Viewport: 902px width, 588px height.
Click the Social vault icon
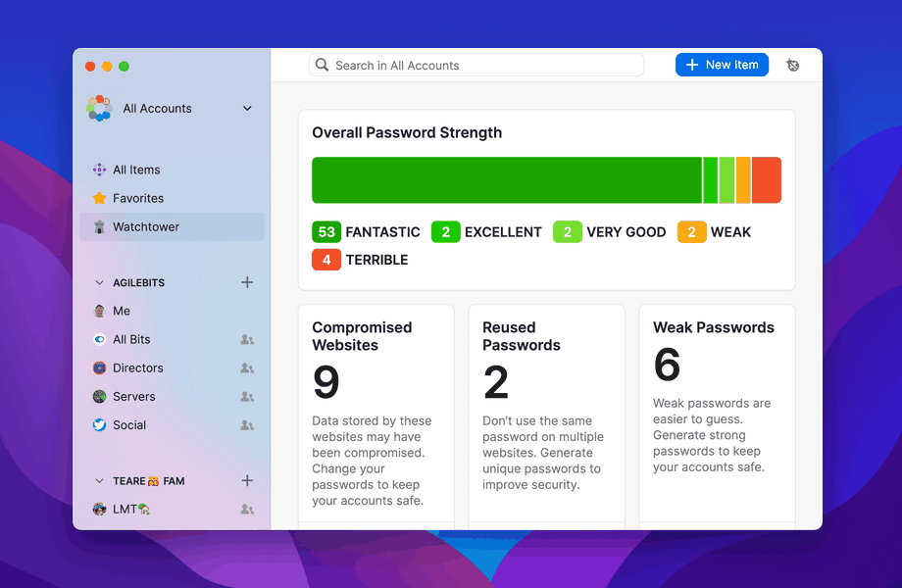tap(100, 424)
